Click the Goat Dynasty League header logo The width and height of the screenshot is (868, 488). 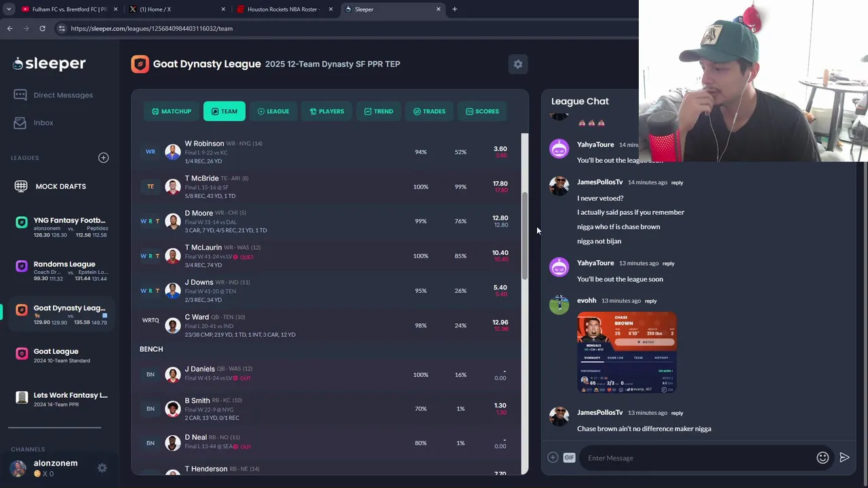pos(140,64)
